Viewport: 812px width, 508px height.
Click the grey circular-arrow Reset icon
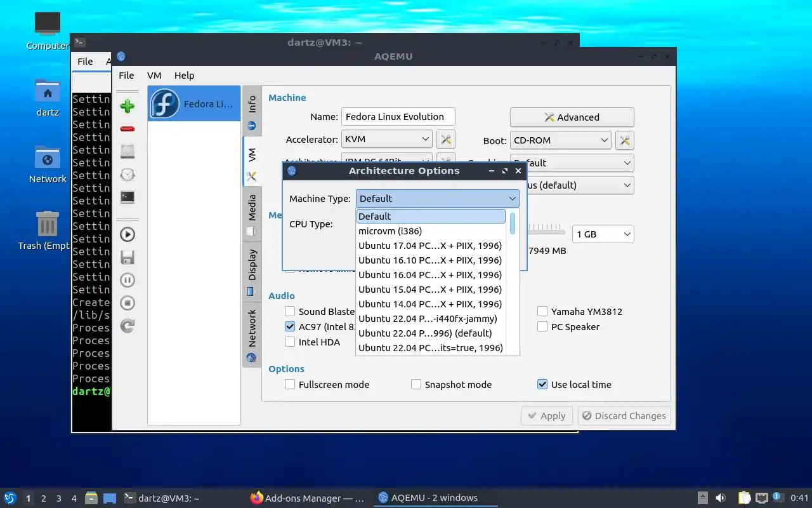coord(128,326)
